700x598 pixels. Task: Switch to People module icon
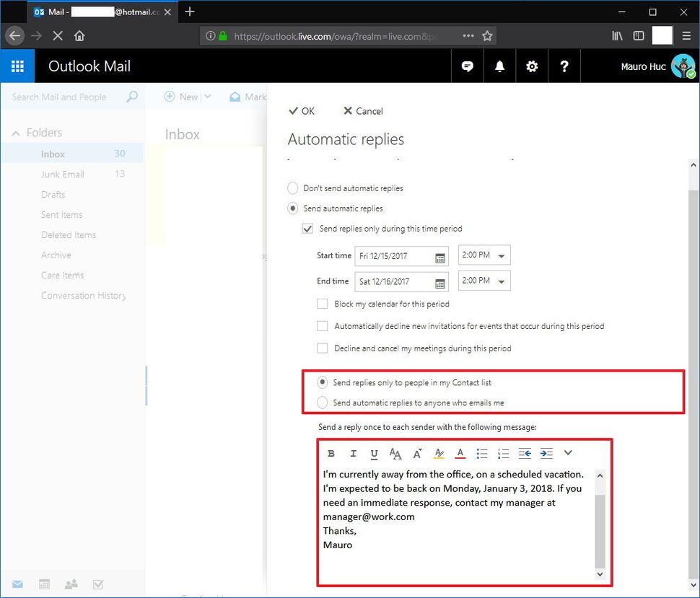click(x=71, y=584)
